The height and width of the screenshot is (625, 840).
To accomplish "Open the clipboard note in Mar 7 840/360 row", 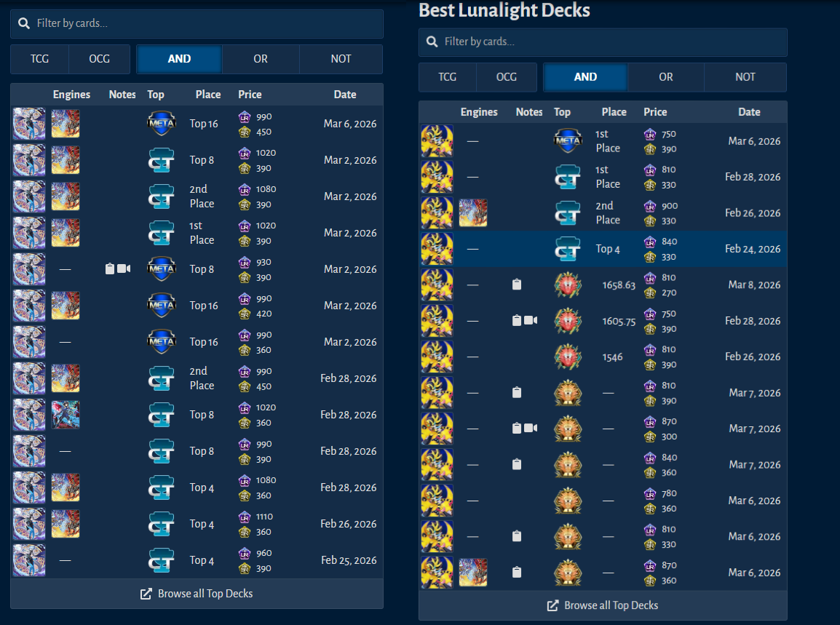I will (516, 464).
